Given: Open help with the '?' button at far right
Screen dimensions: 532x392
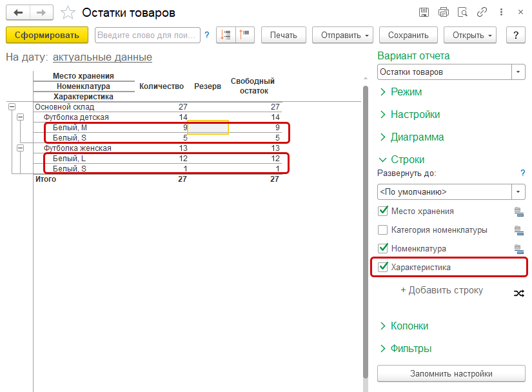Looking at the screenshot, I should (516, 35).
